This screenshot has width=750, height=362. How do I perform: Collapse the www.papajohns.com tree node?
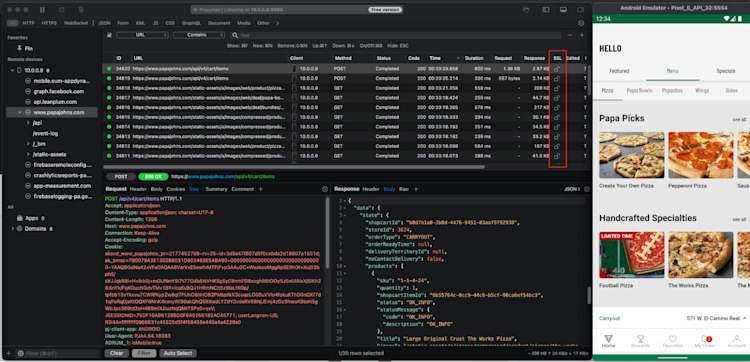pyautogui.click(x=20, y=112)
